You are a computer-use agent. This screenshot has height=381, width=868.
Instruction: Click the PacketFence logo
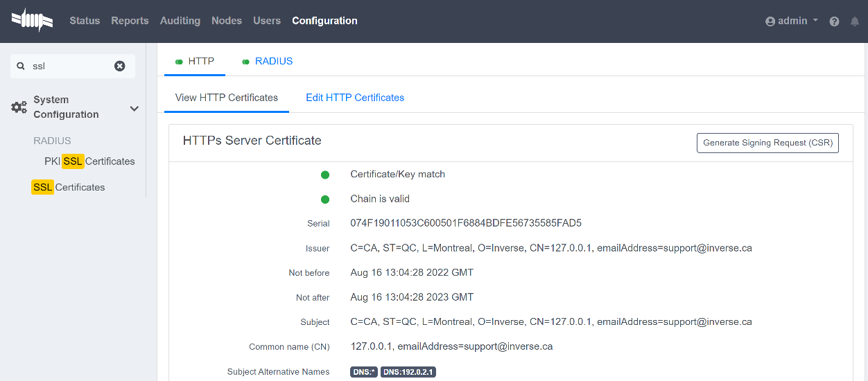pyautogui.click(x=32, y=21)
